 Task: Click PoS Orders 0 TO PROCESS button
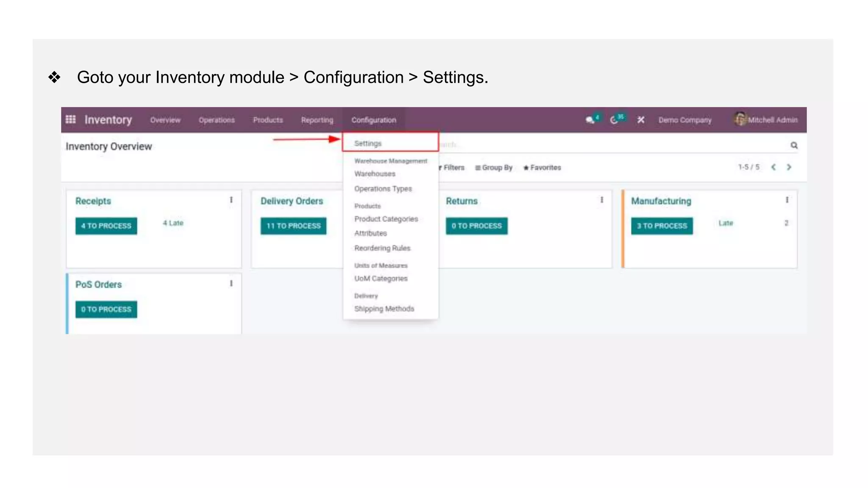tap(106, 309)
